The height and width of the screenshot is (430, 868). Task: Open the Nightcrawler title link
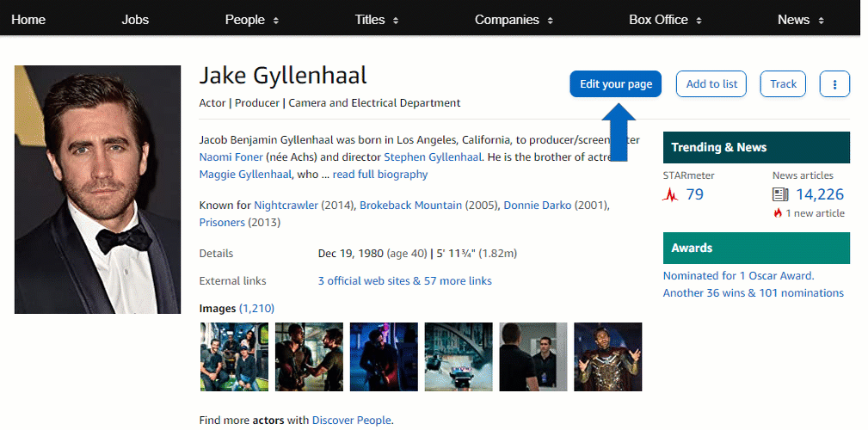[286, 206]
